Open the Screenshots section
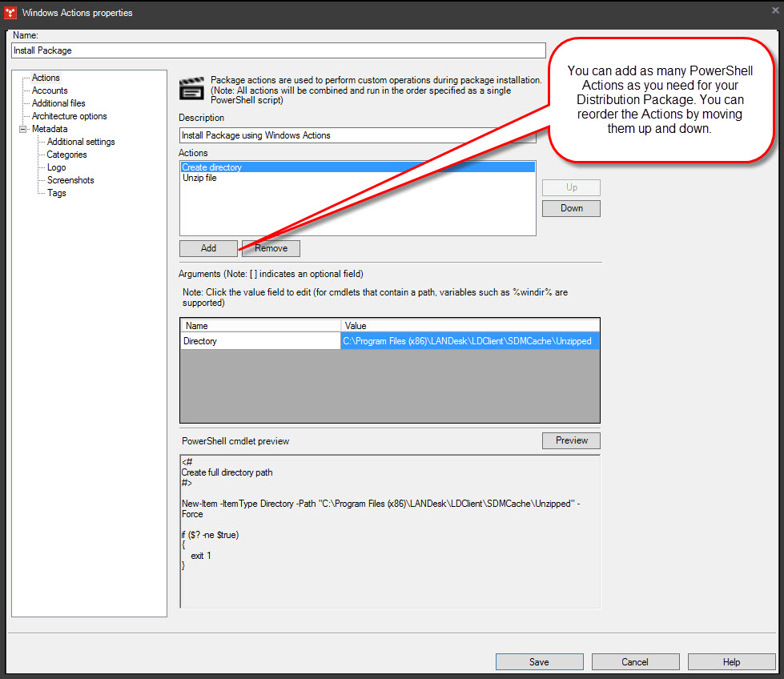The image size is (784, 679). coord(70,179)
